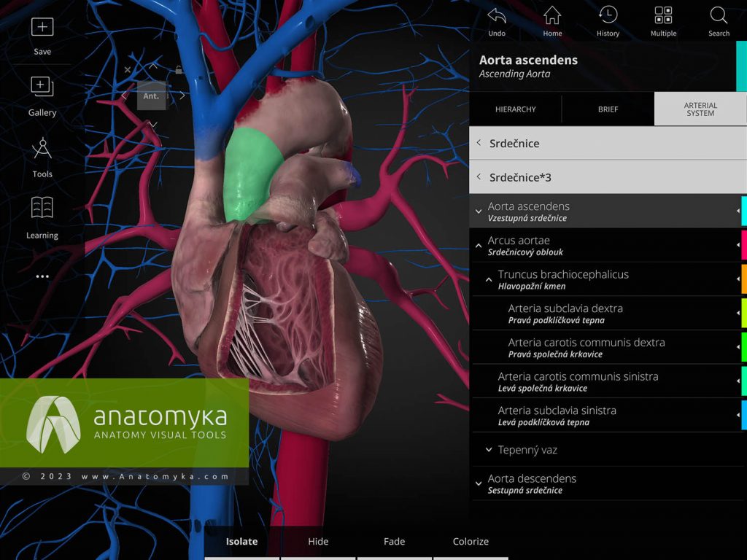
Task: Click the color swatch beside Arteria subclavia dextra
Action: (x=743, y=312)
